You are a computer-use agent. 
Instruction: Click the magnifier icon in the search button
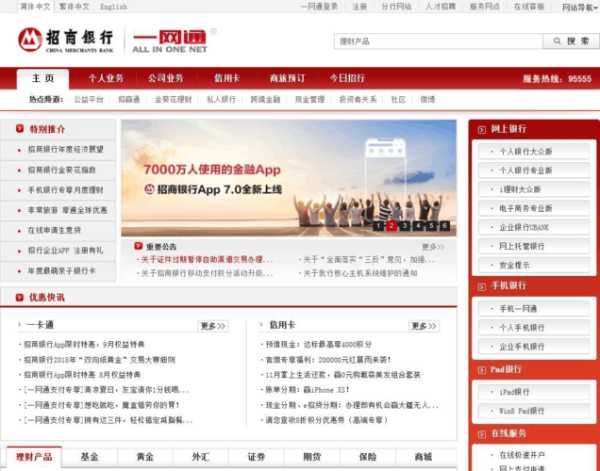pos(557,41)
